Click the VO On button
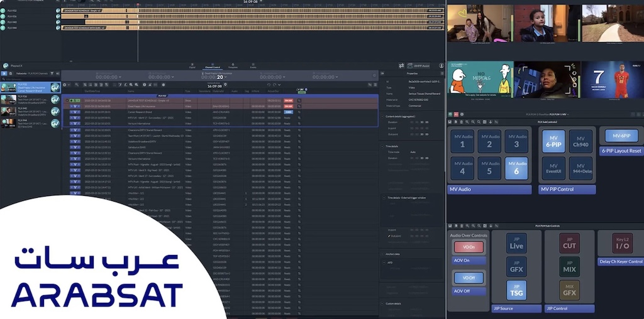 (x=469, y=247)
